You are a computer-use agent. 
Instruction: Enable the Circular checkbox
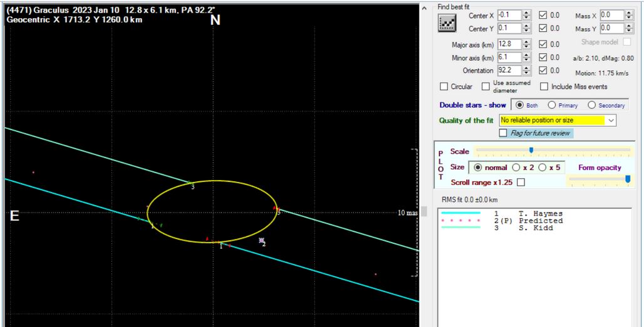tap(444, 87)
